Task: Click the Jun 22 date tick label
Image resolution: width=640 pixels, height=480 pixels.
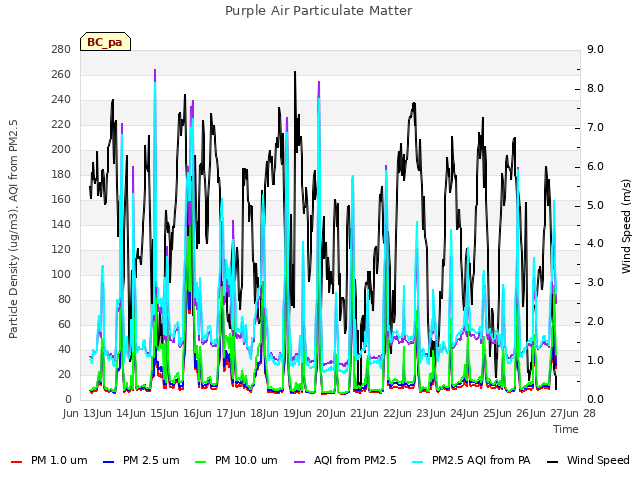Action: click(380, 413)
